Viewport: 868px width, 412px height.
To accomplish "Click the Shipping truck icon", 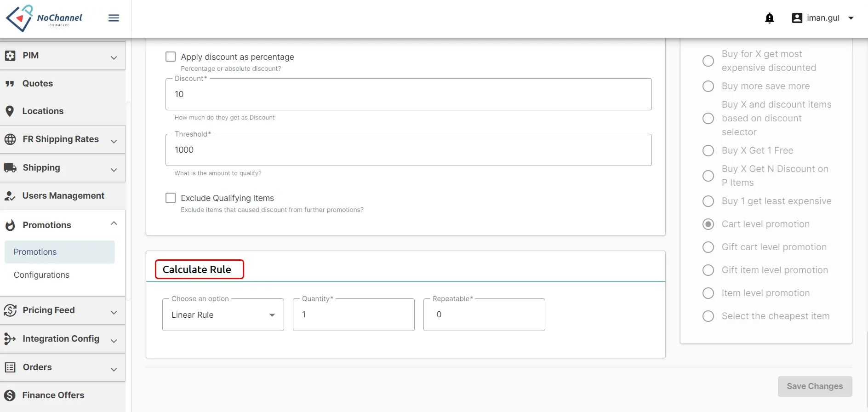I will pyautogui.click(x=10, y=168).
